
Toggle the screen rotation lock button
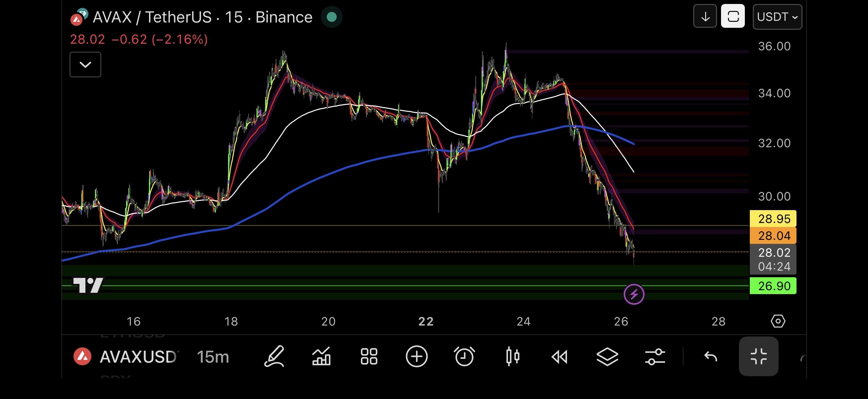point(733,17)
